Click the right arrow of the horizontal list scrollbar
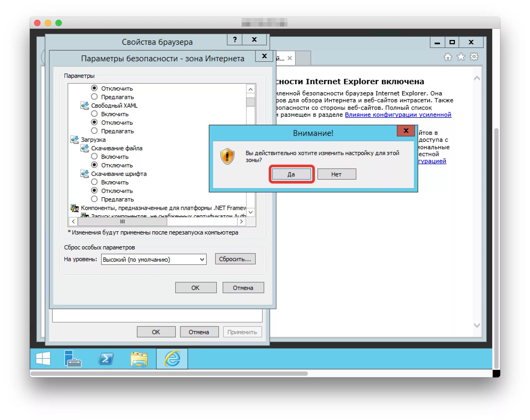 [x=241, y=221]
